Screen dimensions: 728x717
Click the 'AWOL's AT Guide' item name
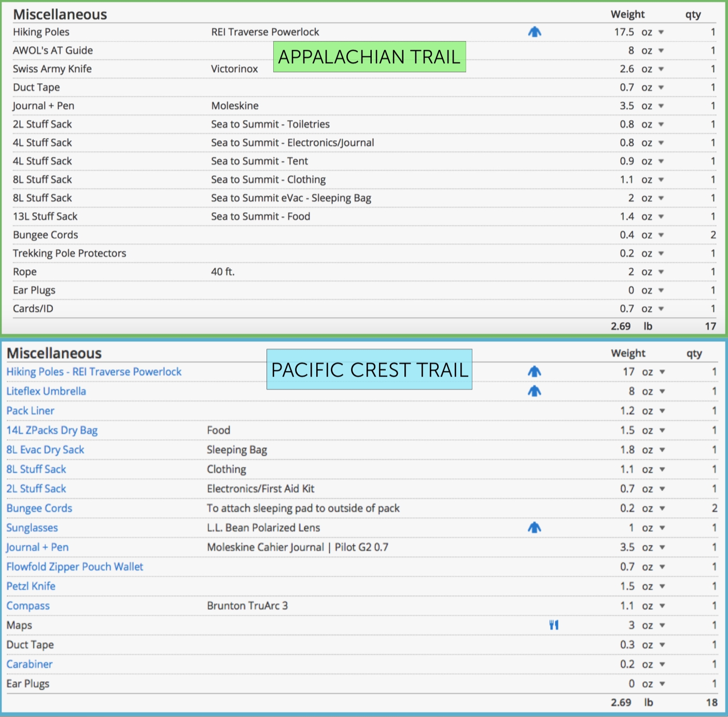[53, 50]
